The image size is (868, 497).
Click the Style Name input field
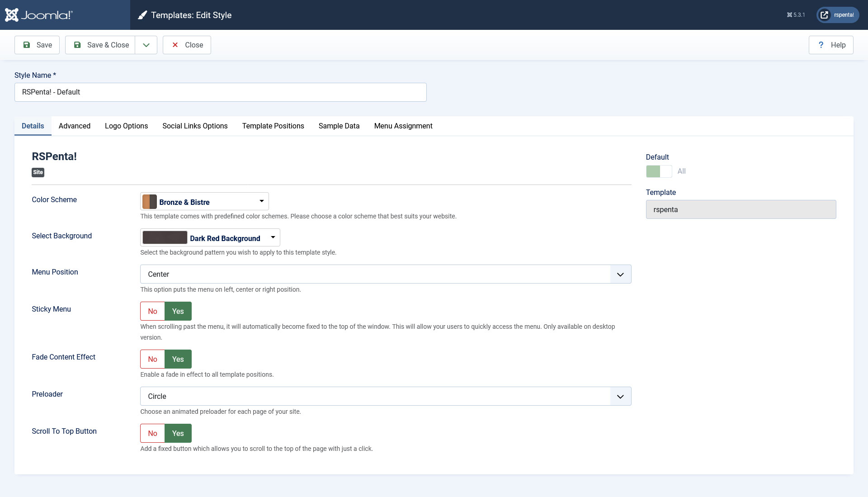[220, 92]
